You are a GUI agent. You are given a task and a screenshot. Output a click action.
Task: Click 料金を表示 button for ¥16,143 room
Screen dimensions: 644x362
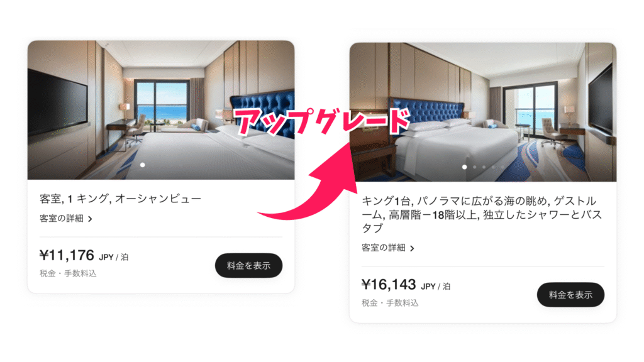[x=570, y=295]
